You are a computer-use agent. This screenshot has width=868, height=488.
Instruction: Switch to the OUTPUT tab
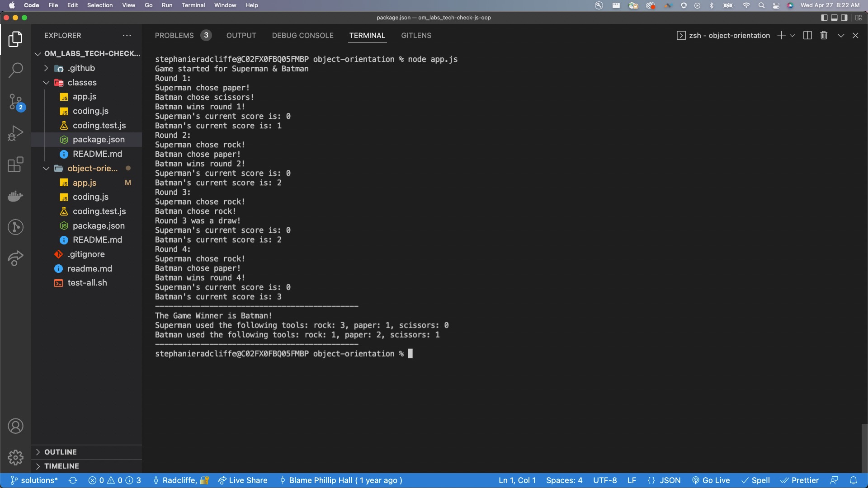pyautogui.click(x=241, y=35)
